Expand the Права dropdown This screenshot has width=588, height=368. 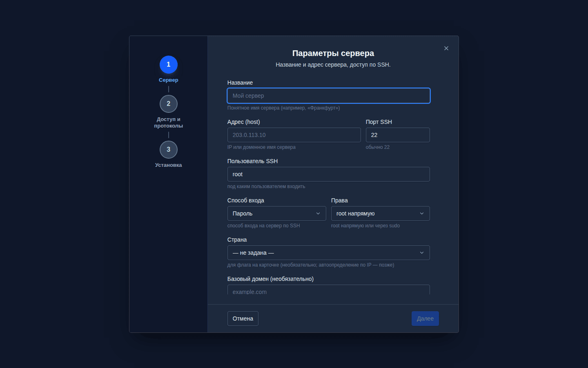381,213
